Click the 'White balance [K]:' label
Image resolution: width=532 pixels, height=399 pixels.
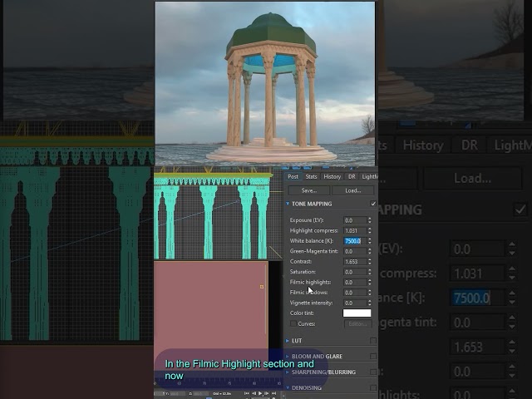click(312, 241)
